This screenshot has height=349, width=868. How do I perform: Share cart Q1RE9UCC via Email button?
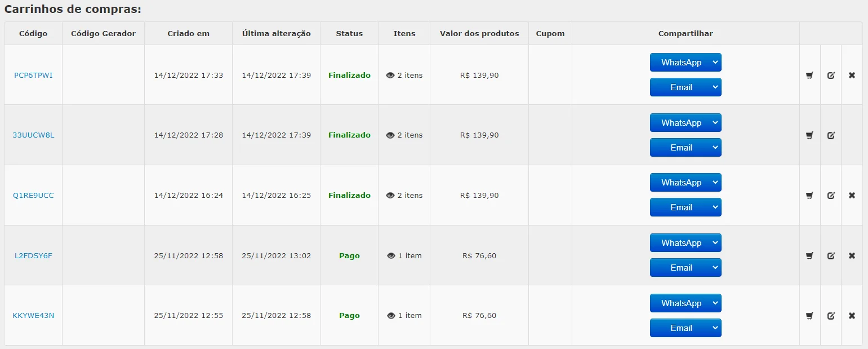pos(681,207)
